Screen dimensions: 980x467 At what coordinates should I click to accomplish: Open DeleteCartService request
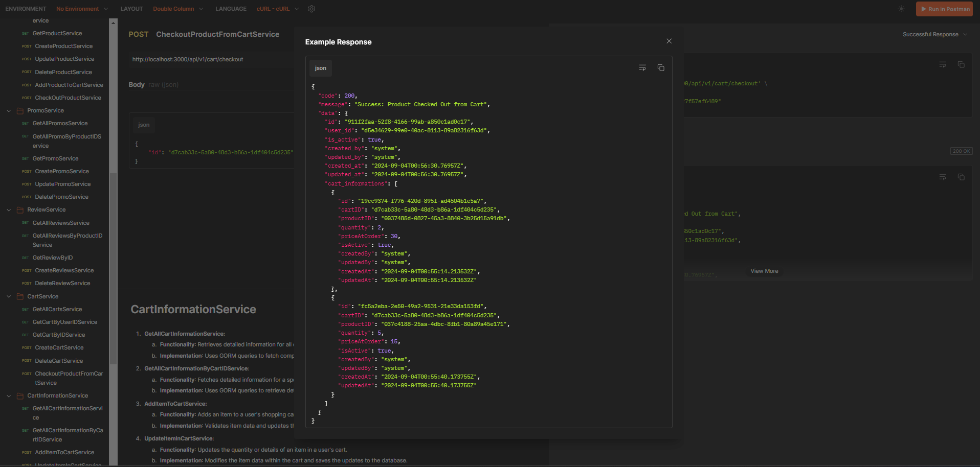pos(59,361)
